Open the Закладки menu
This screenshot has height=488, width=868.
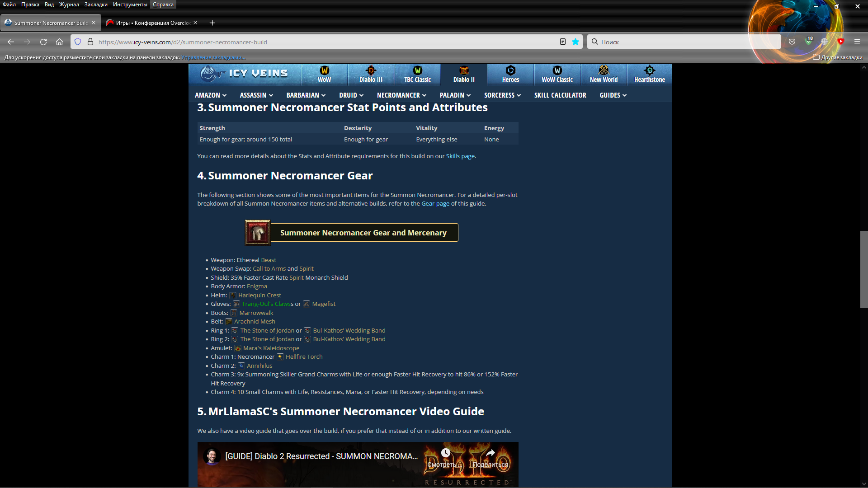96,5
